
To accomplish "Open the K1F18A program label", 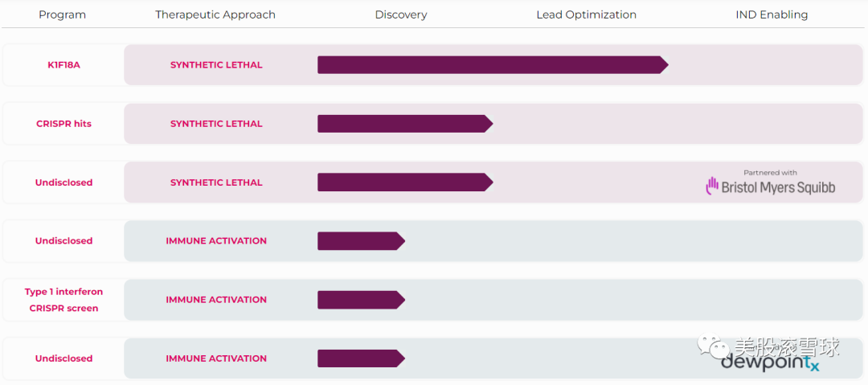I will coord(63,65).
